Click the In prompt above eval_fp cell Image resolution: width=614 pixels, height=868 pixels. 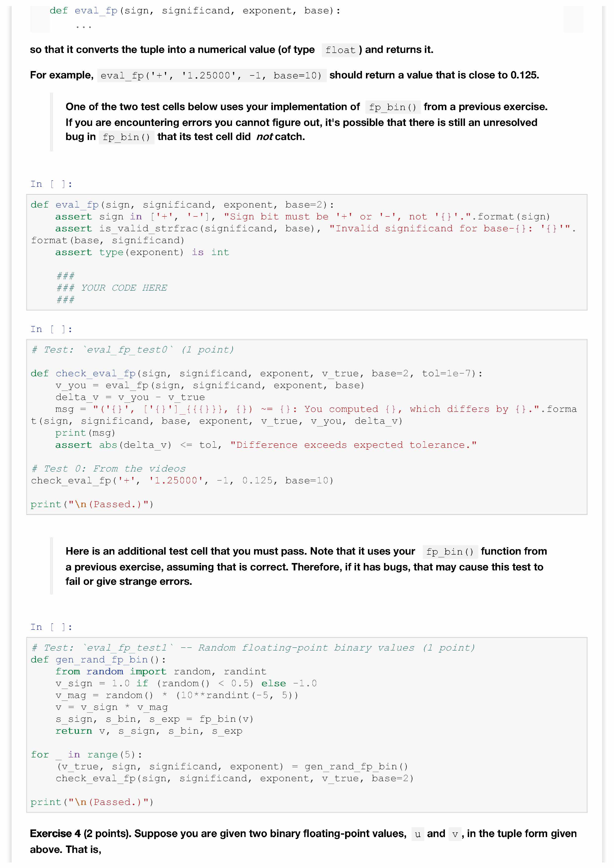pos(51,184)
